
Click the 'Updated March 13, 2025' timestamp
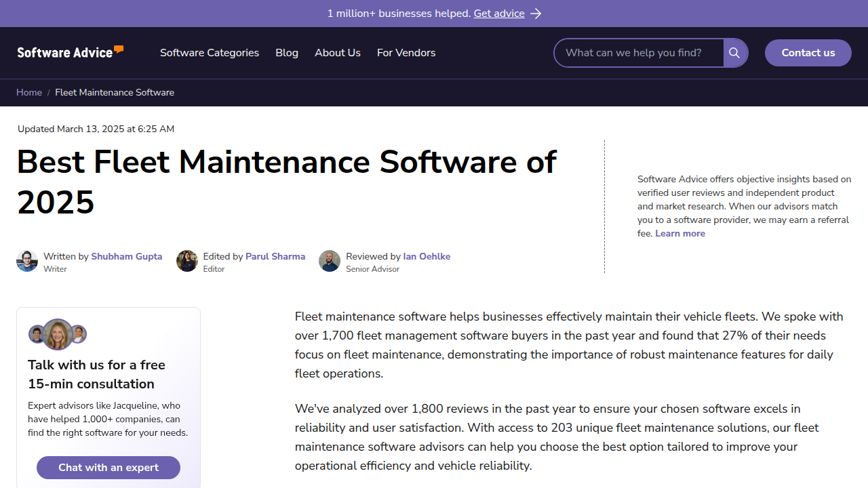(x=96, y=129)
